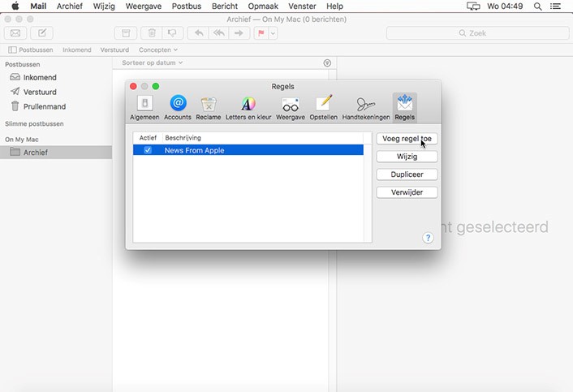Open the flag color dropdown arrow

[273, 33]
